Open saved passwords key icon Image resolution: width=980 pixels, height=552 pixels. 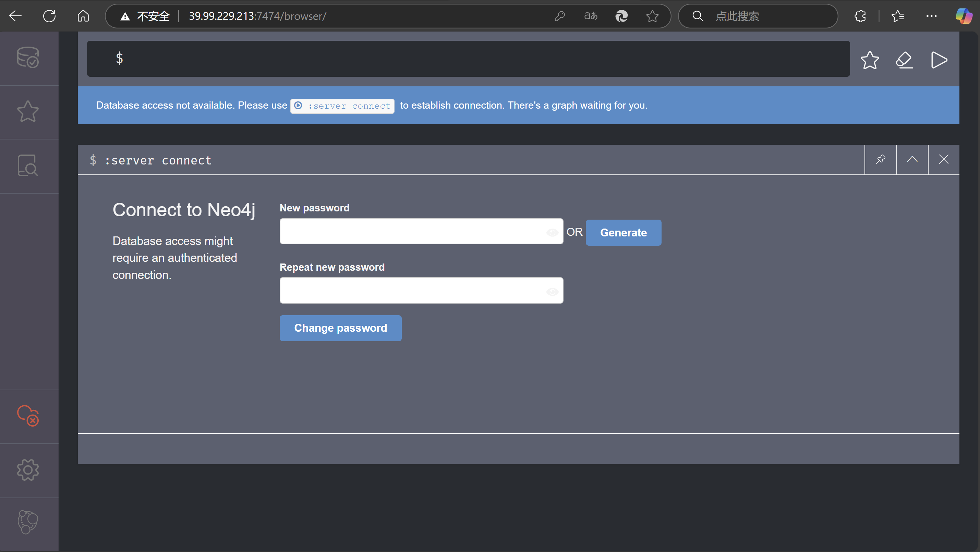click(560, 16)
